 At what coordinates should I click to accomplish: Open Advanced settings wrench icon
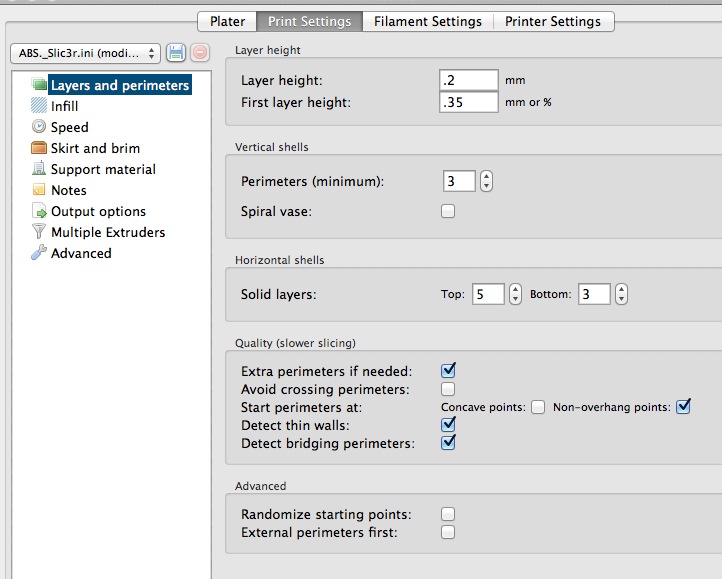pyautogui.click(x=39, y=253)
